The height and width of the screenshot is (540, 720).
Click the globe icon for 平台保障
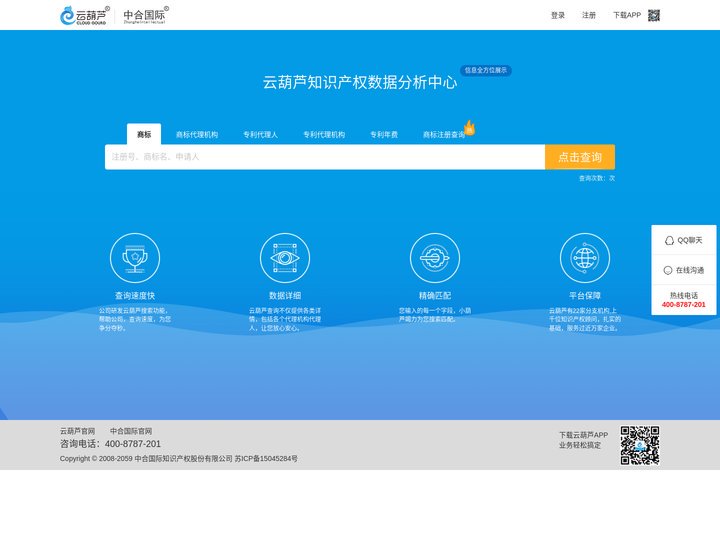coord(585,258)
